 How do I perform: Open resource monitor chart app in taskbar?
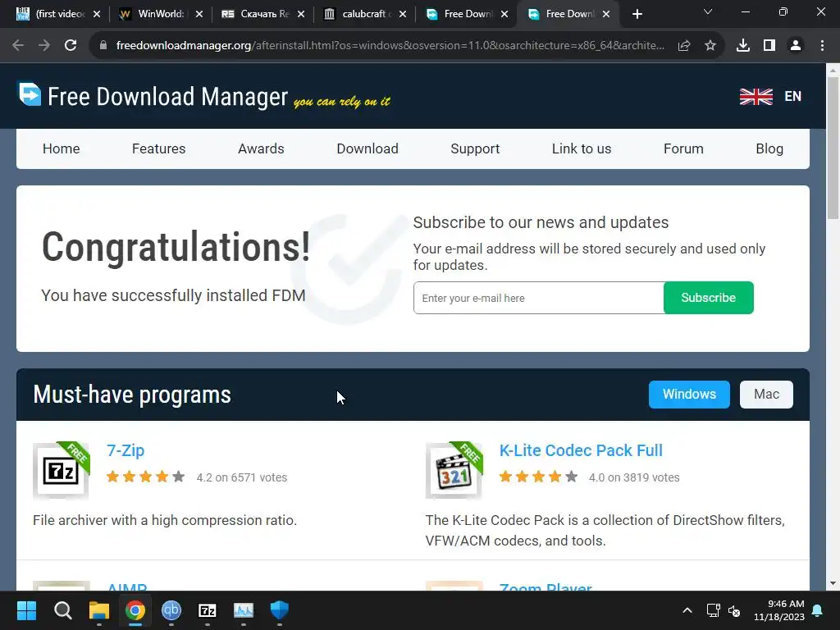point(244,610)
